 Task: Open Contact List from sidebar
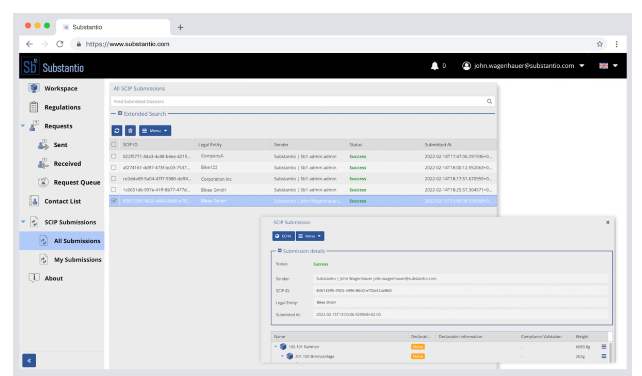[63, 201]
